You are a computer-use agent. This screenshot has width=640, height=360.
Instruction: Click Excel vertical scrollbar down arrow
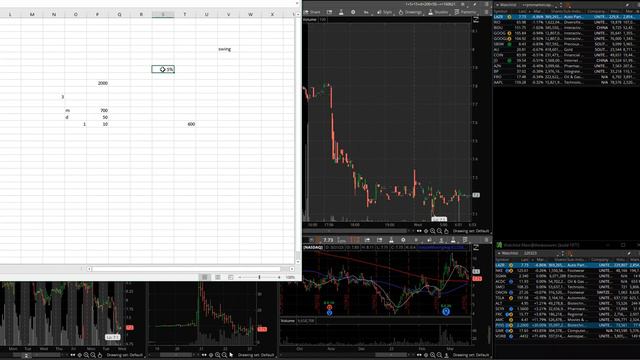point(298,262)
